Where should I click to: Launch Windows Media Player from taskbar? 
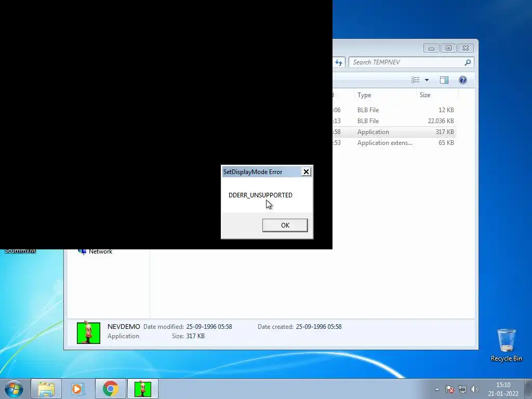(x=78, y=389)
